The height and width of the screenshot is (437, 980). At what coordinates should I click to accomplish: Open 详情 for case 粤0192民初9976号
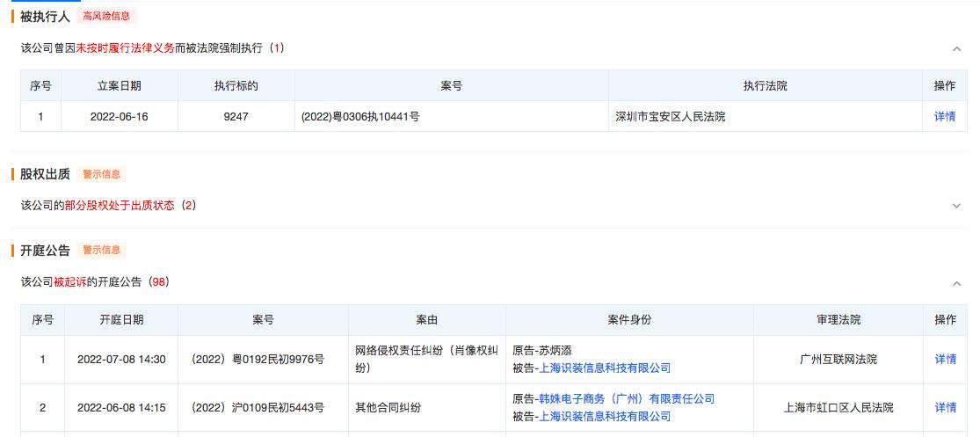click(x=945, y=360)
